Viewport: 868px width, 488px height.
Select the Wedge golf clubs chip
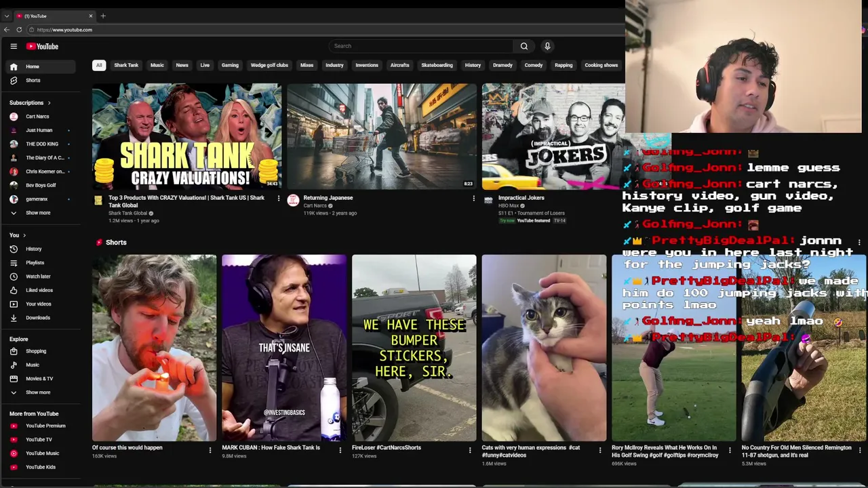269,65
